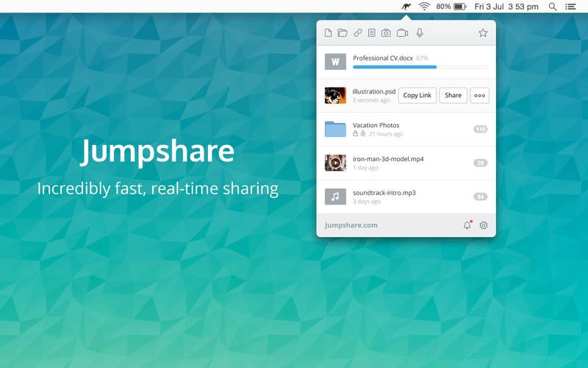Click the iron-man-3d-model.mp4 video thumbnail

point(335,163)
